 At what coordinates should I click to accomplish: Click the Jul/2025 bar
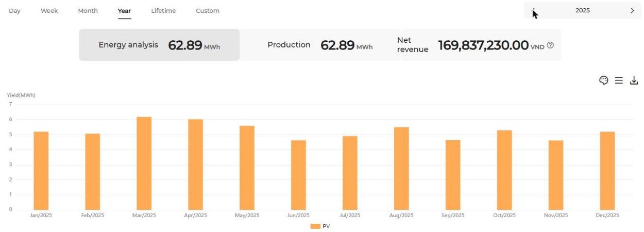point(350,173)
